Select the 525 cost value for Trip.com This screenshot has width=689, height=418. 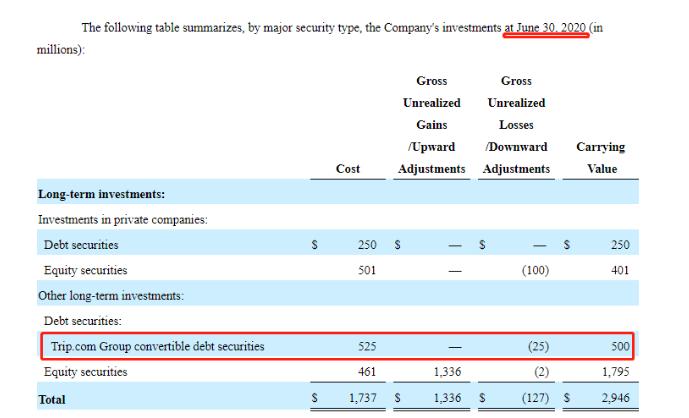point(367,346)
